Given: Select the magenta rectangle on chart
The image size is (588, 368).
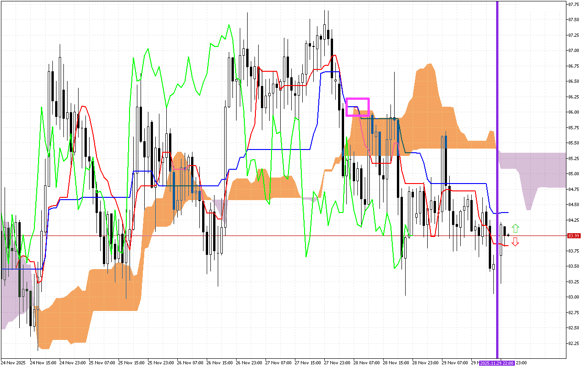Looking at the screenshot, I should 357,107.
